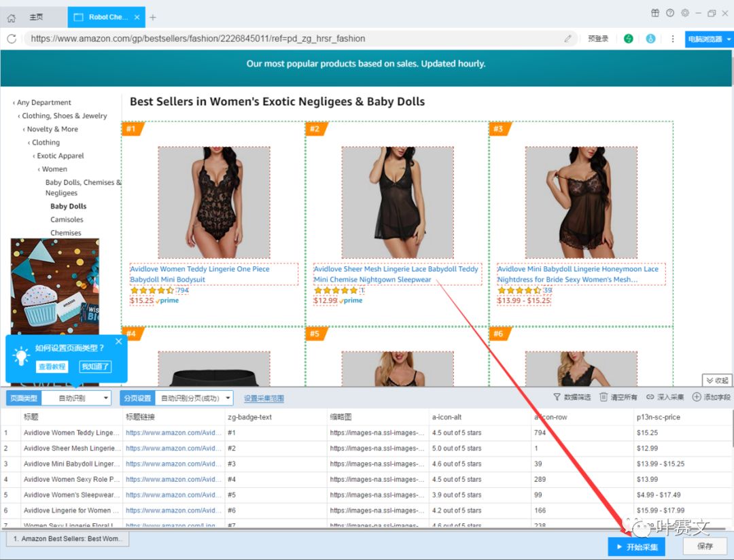Click the #1 product image
Image resolution: width=734 pixels, height=560 pixels.
click(x=214, y=203)
